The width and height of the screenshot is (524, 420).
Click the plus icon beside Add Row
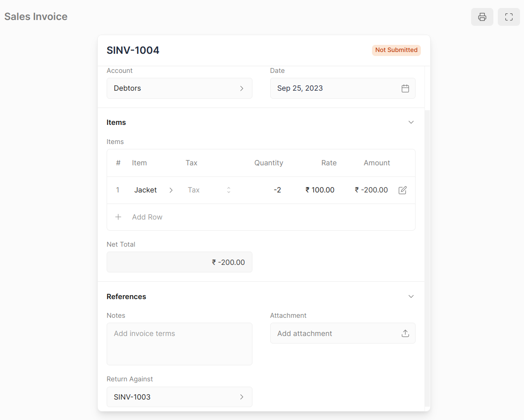click(x=118, y=217)
